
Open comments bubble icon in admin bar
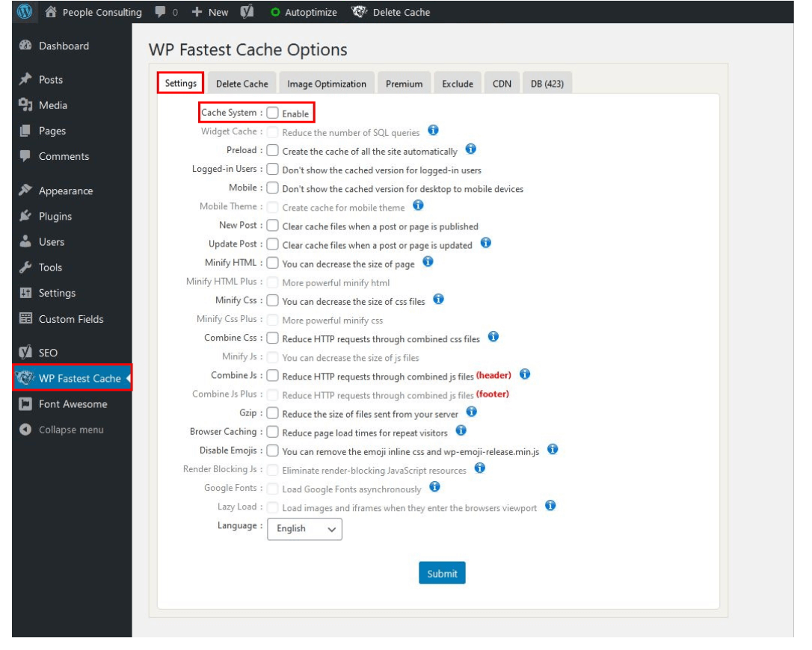point(161,12)
